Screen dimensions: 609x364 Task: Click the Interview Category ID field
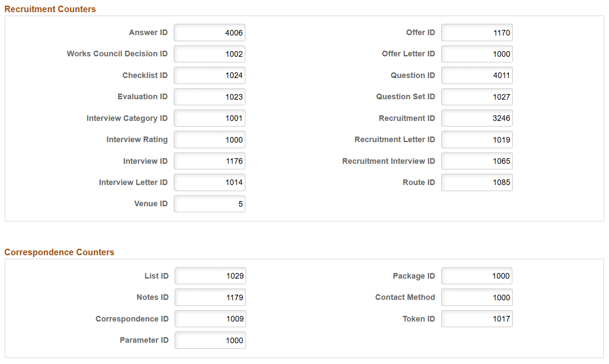209,118
